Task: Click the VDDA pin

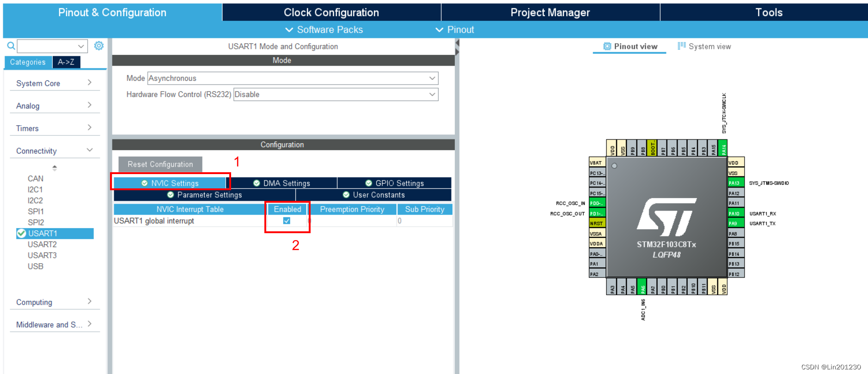Action: click(x=597, y=244)
